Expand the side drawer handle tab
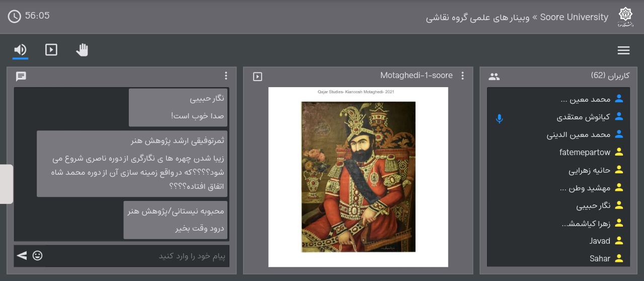This screenshot has width=644, height=281. (7, 184)
